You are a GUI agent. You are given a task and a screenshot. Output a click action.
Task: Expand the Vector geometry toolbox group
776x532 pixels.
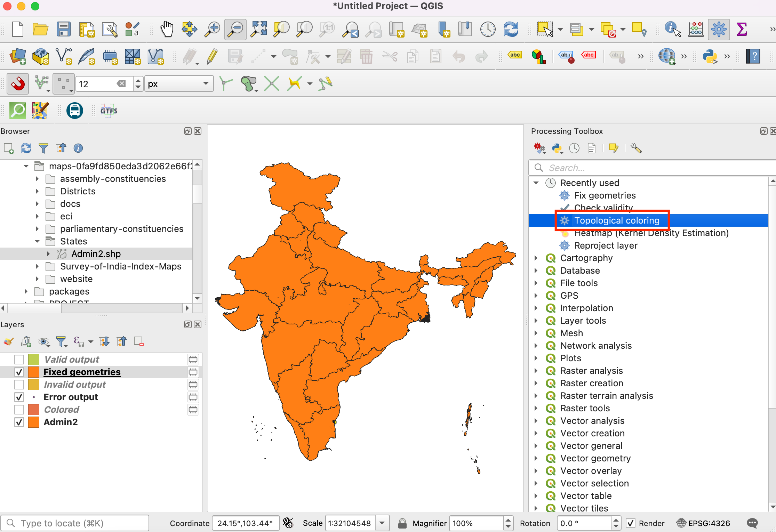pos(536,458)
